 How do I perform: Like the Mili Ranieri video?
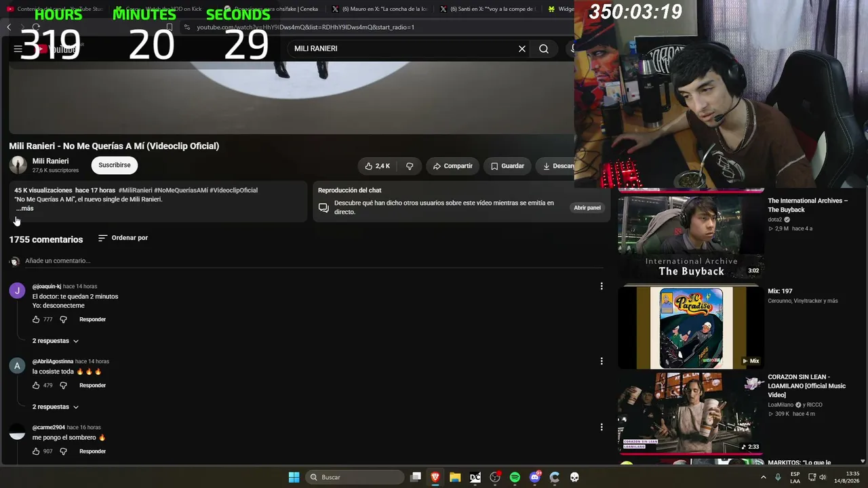(x=377, y=166)
